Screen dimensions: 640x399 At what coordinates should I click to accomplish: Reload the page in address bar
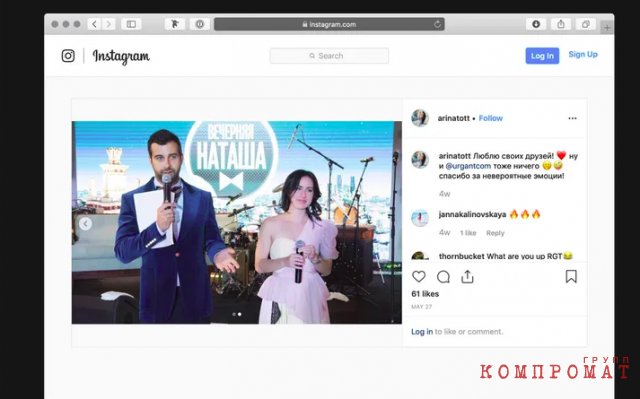[x=437, y=24]
